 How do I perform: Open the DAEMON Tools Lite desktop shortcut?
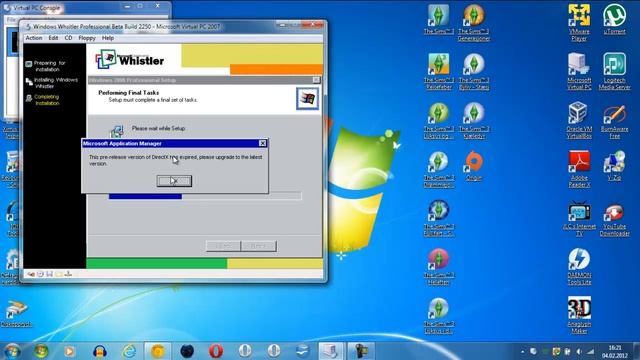coord(579,267)
